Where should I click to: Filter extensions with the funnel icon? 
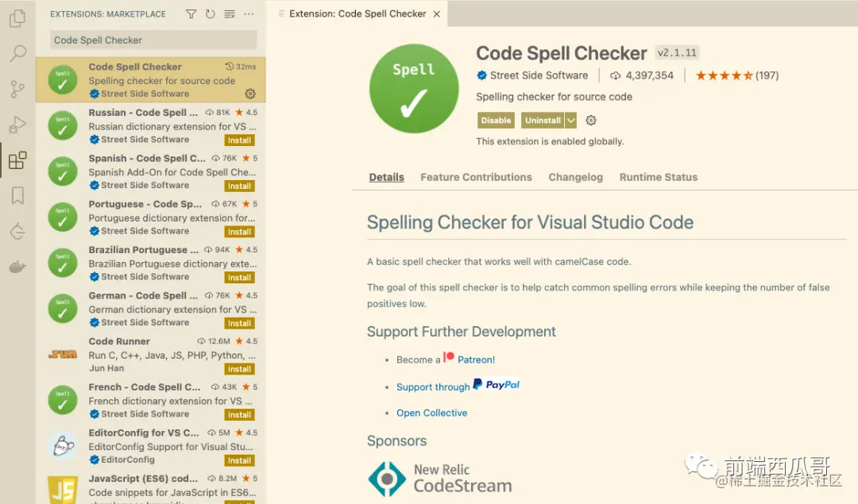coord(191,14)
